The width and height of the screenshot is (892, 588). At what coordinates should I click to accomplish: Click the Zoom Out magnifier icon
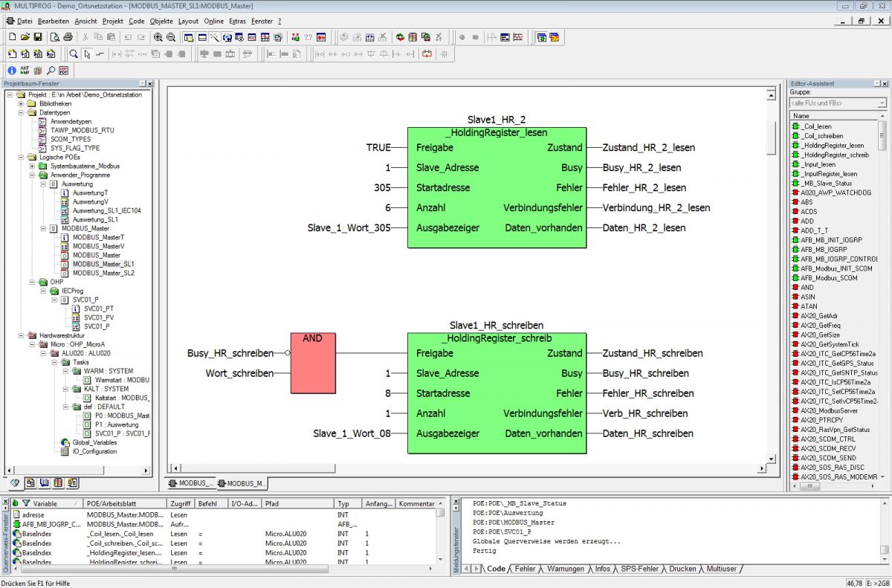click(170, 36)
